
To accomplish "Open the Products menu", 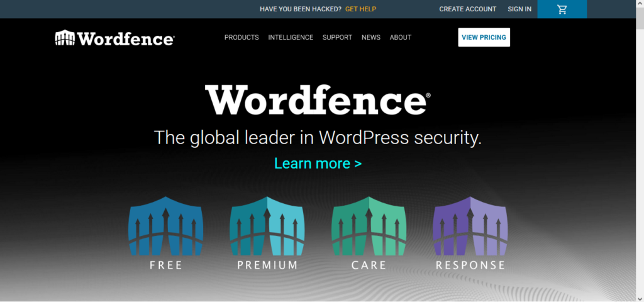I will 241,37.
